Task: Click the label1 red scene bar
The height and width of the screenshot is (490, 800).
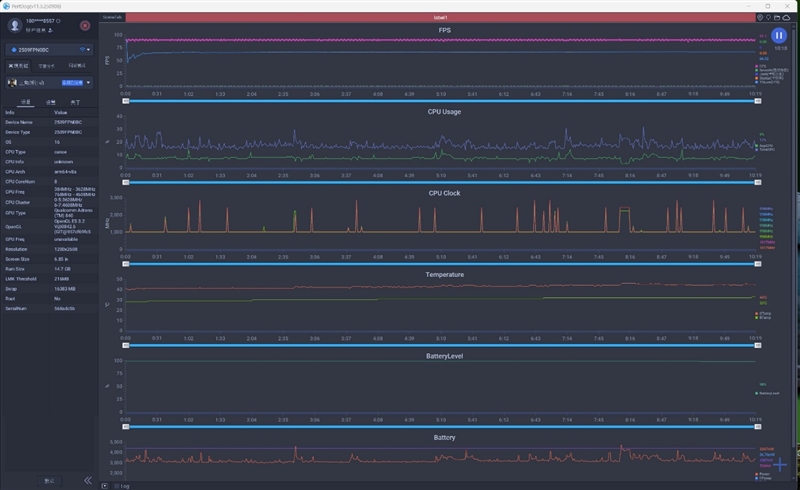Action: tap(440, 17)
